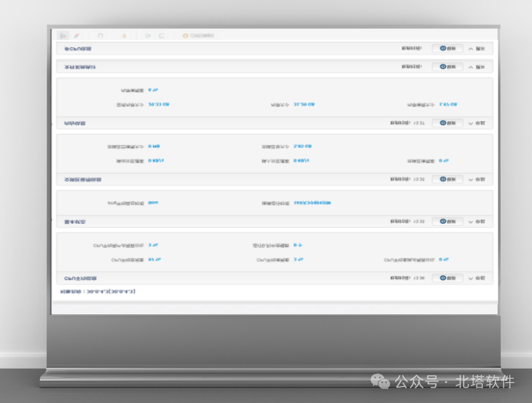This screenshot has height=403, width=532.
Task: Click the gray arch-shaped toolbar icon
Action: point(101,35)
